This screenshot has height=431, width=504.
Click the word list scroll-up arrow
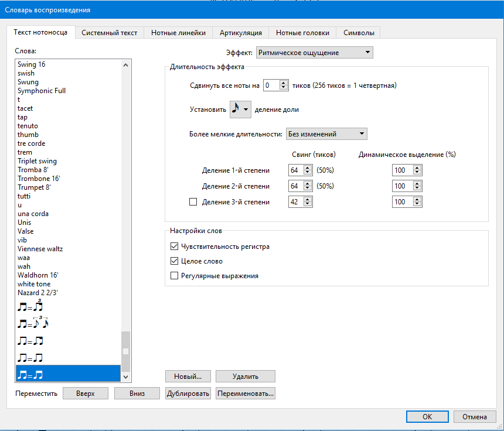point(125,65)
